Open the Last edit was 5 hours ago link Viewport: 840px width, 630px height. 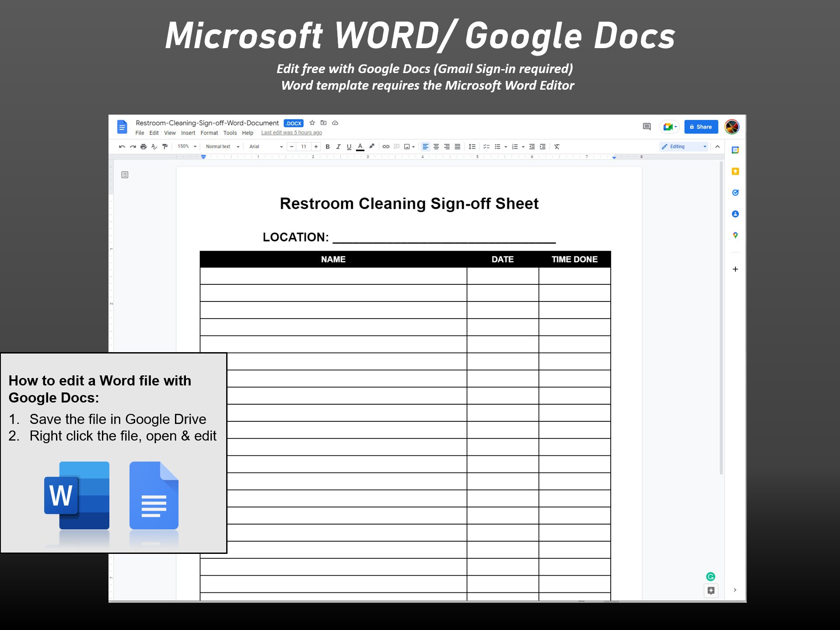(291, 133)
